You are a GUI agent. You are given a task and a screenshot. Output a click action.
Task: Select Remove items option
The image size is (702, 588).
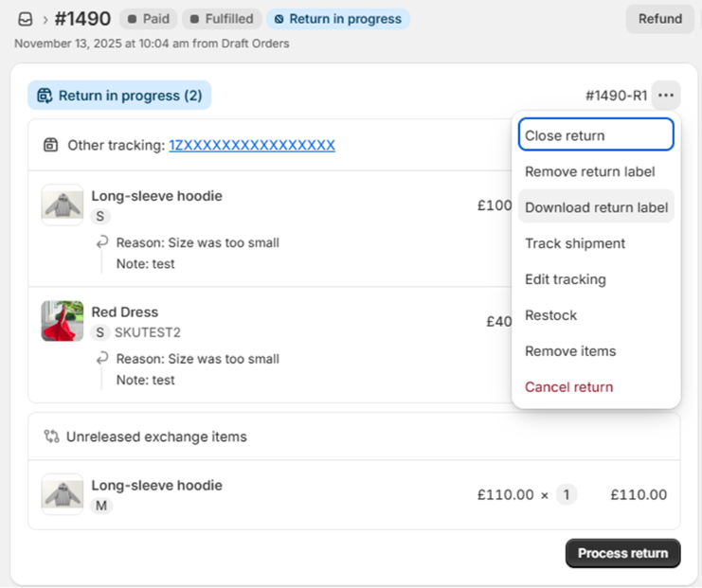(x=570, y=351)
